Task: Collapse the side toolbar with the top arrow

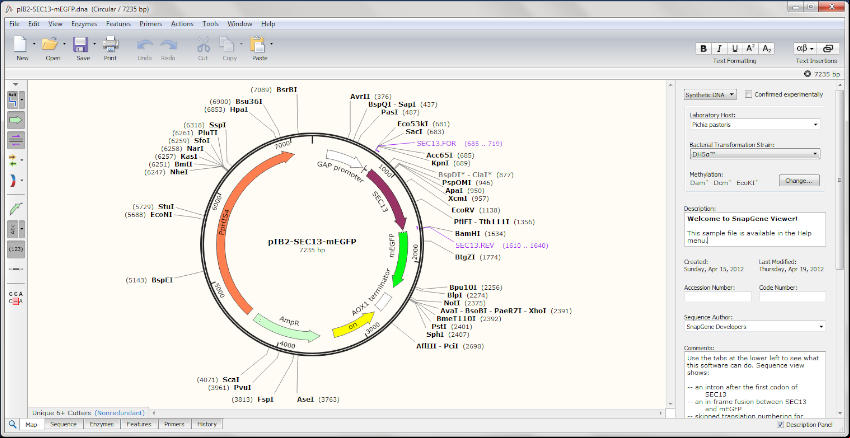Action: click(16, 84)
